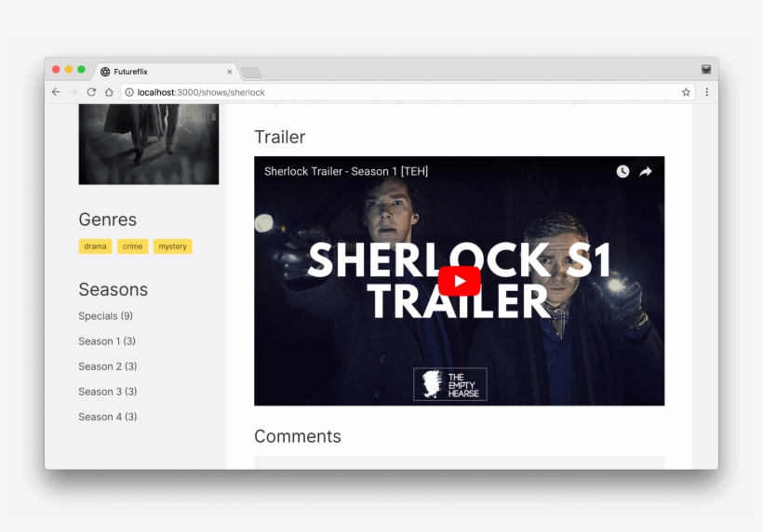Click the address bar URL field
Viewport: 763px width, 532px height.
[x=408, y=92]
